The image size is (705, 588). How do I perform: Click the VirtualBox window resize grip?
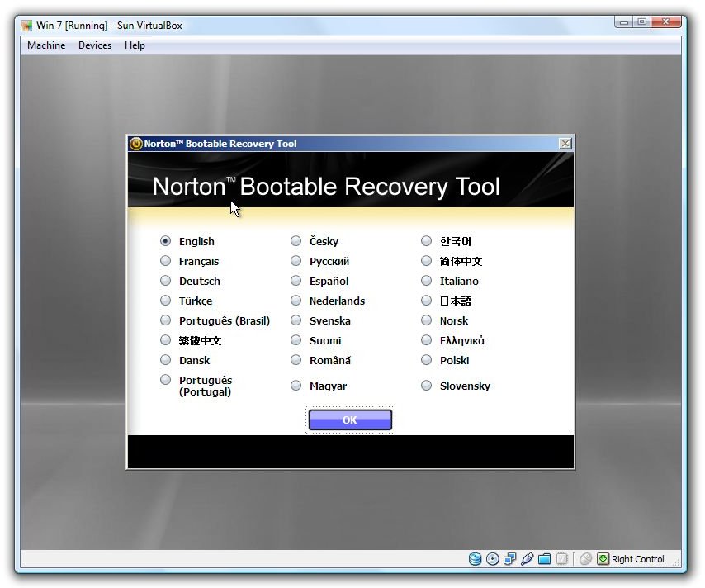click(x=676, y=562)
